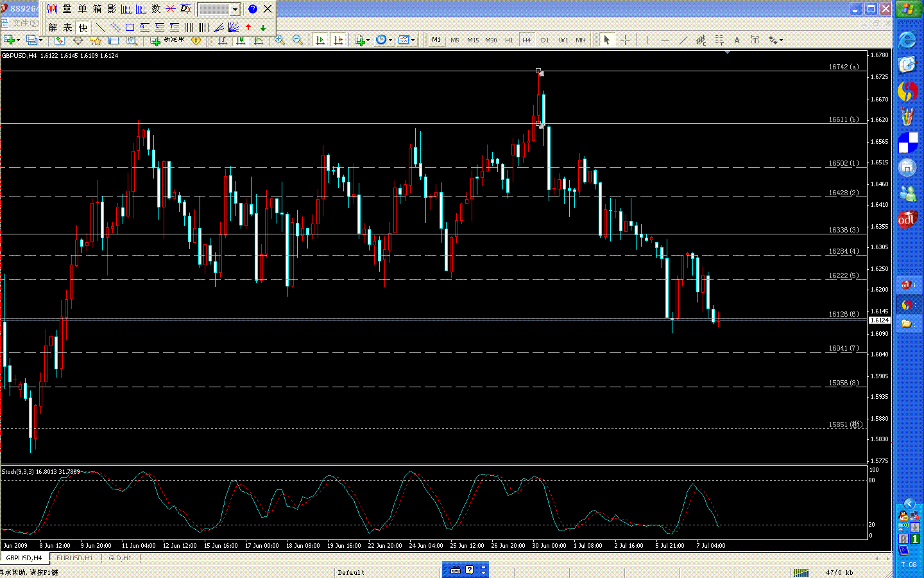
Task: Click the 表 button in the floating toolbar
Action: (x=67, y=28)
